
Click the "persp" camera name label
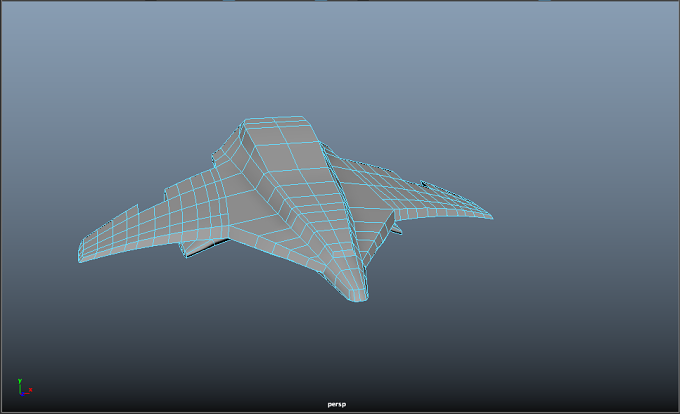[x=337, y=404]
